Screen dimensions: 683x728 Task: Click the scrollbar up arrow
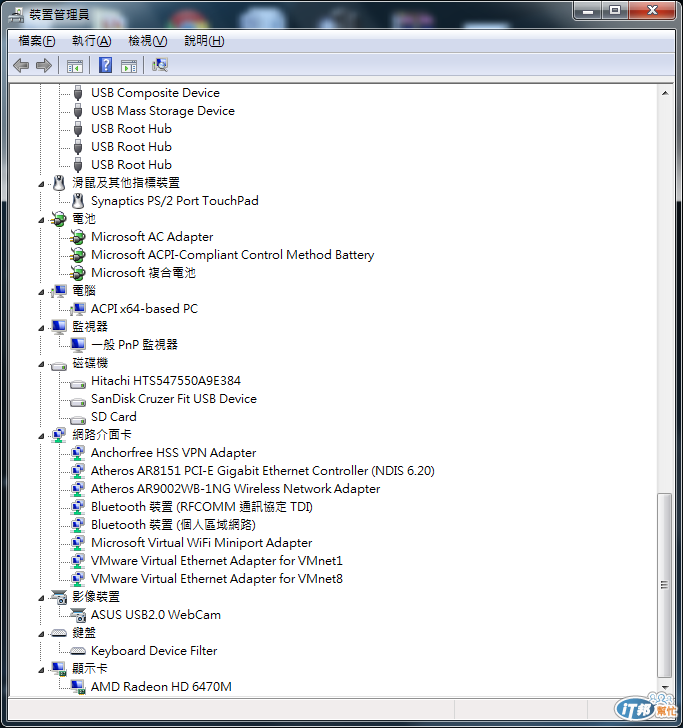pos(665,93)
